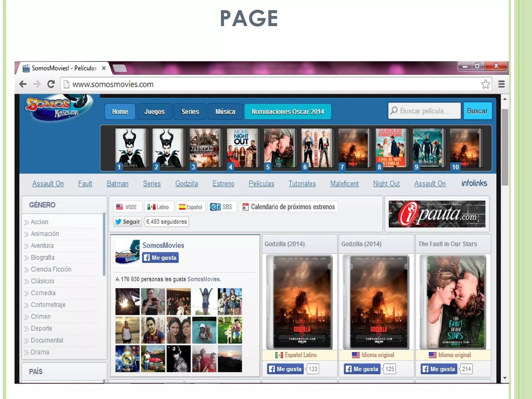532x399 pixels.
Task: Filter movies by Latino flag
Action: click(158, 207)
